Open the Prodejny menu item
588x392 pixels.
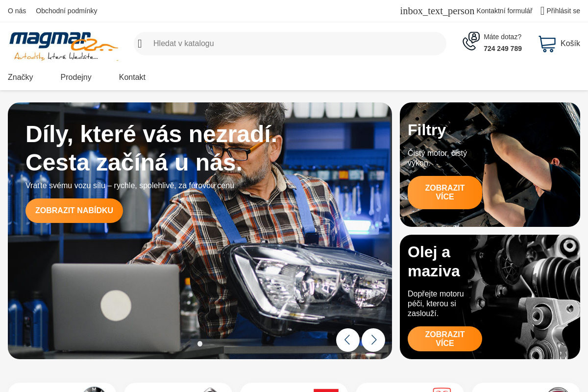coord(76,77)
